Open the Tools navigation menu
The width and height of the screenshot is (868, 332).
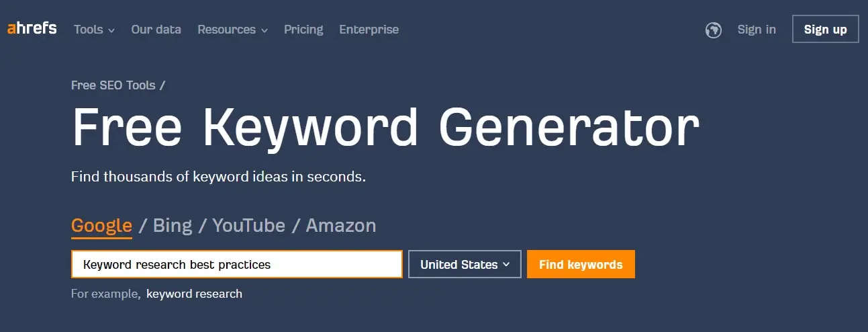pos(94,30)
